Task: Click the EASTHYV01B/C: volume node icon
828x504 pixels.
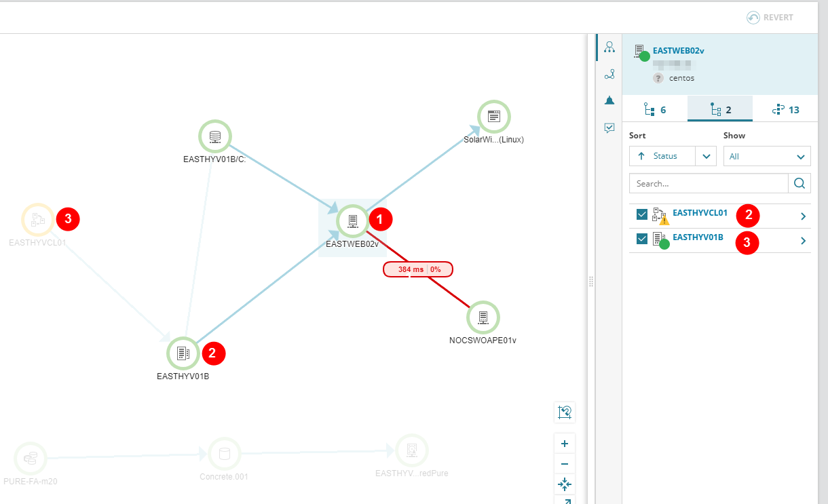Action: coord(215,137)
